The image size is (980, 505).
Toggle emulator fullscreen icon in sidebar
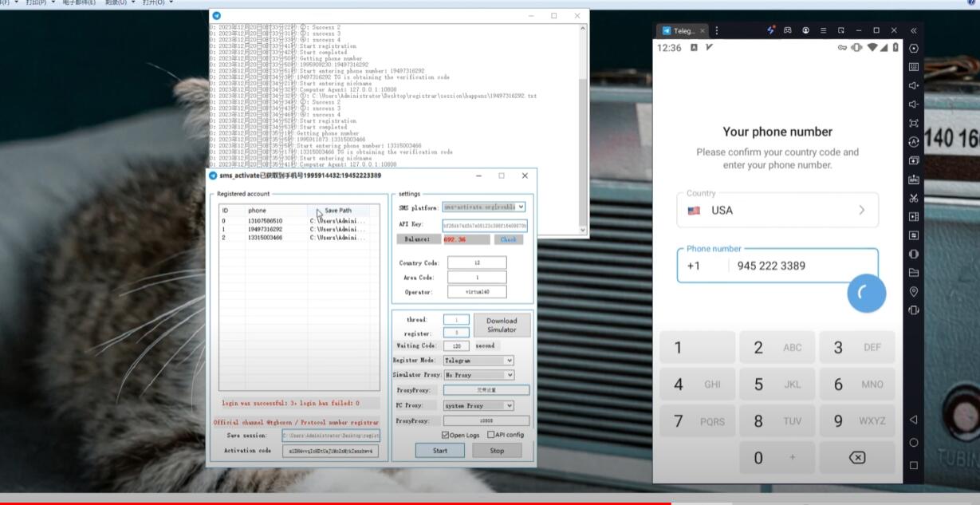tap(914, 123)
